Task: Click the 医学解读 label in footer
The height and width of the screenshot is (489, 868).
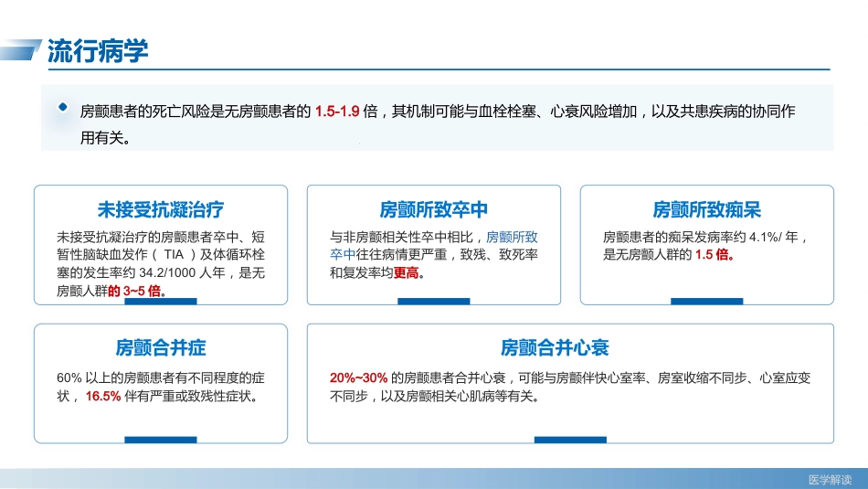Action: [x=830, y=480]
